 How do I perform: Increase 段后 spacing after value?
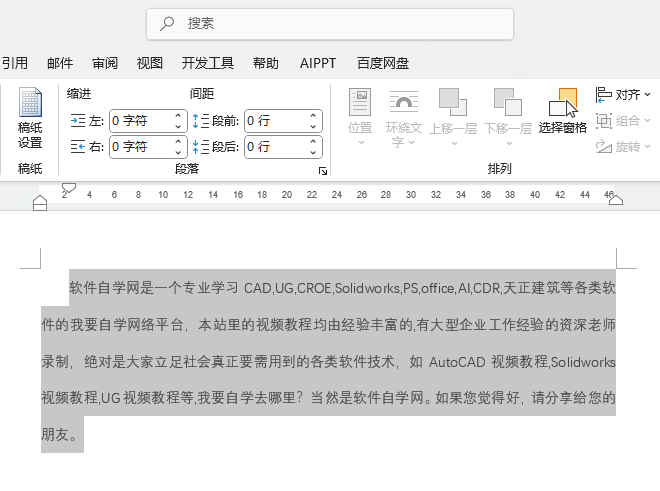pyautogui.click(x=313, y=141)
